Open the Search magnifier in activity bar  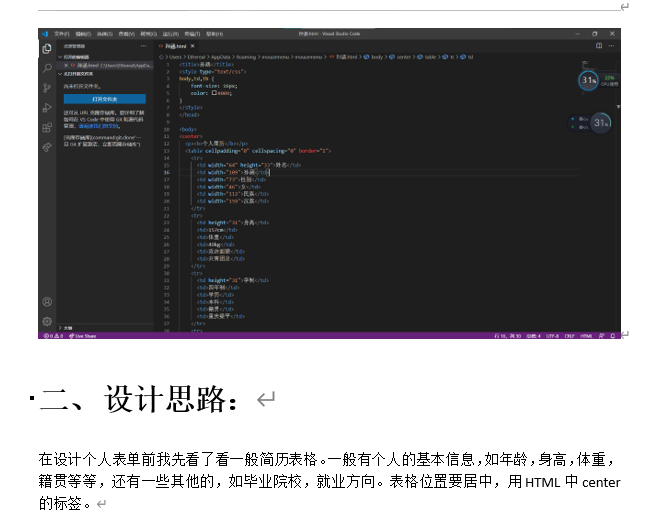point(47,68)
